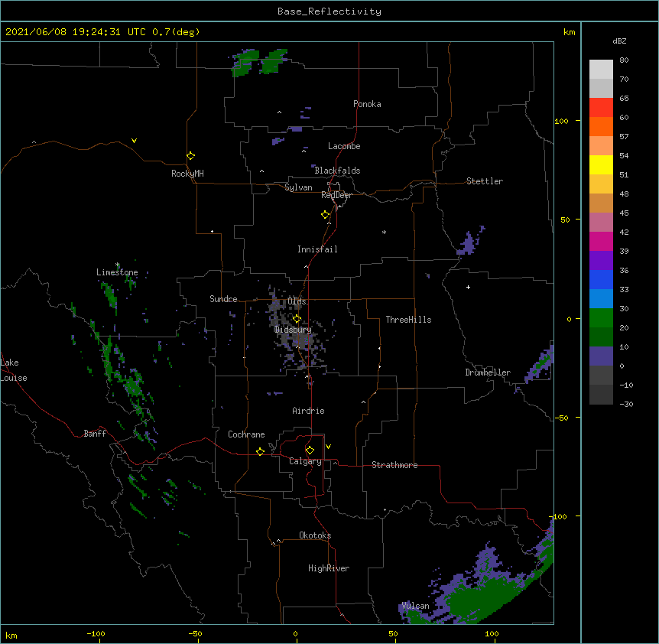The image size is (659, 644).
Task: Click the Lake Louise label
Action: pos(14,370)
